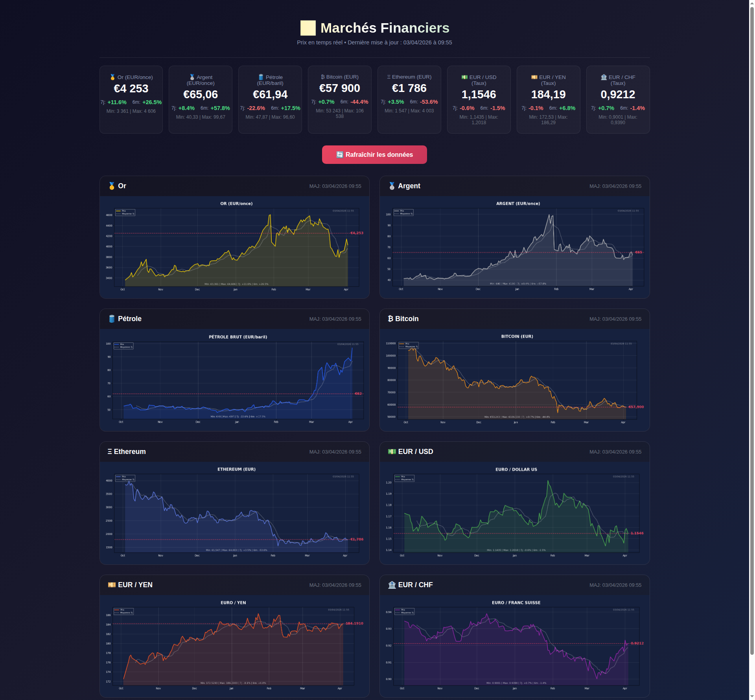Click the Marchés Financiers page title

[385, 28]
